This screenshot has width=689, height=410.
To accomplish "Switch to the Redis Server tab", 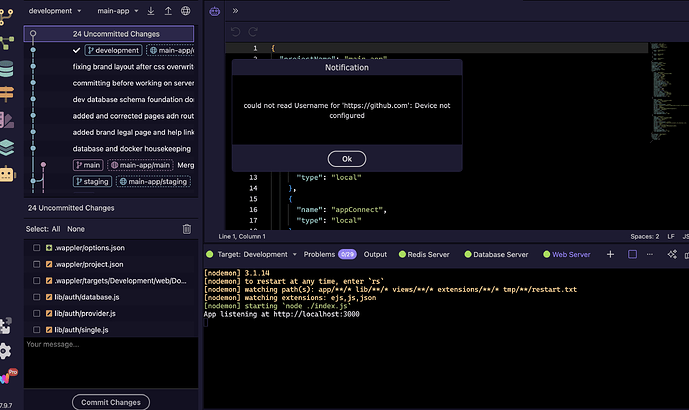I will (424, 254).
